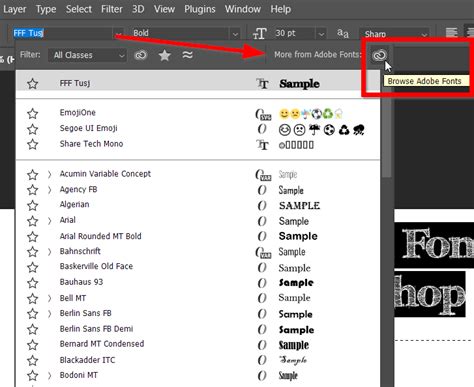
Task: Click variable font icon beside Bahnschrift
Action: coord(263,253)
